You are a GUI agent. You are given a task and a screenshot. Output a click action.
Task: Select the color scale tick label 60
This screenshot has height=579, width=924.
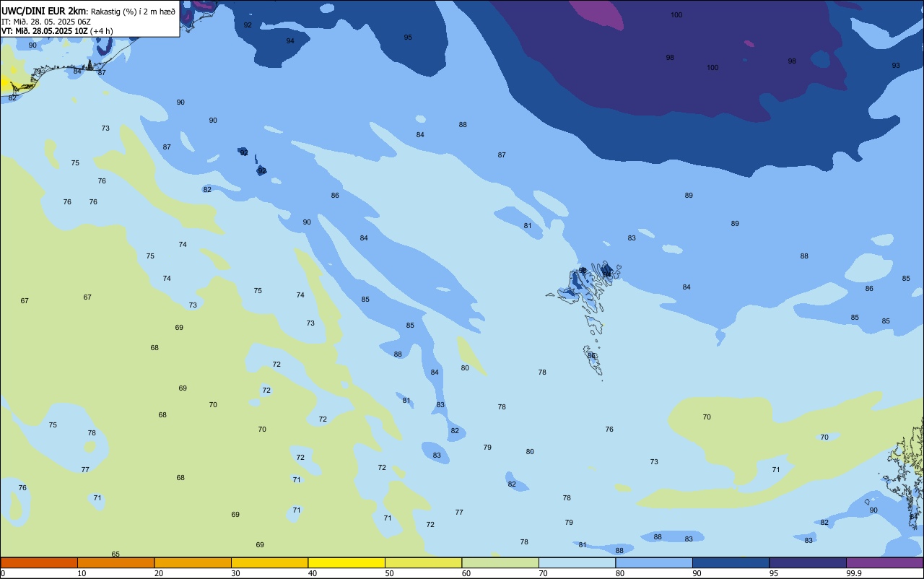(466, 573)
